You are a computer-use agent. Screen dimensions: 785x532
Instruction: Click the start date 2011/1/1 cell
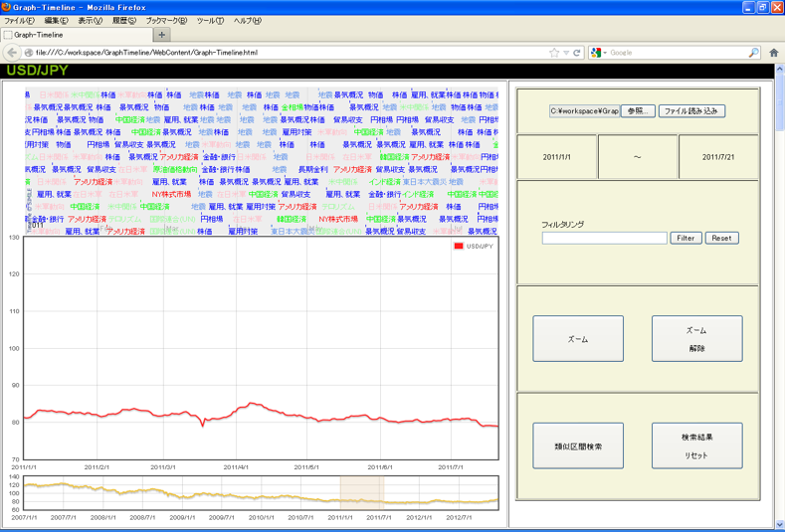557,157
